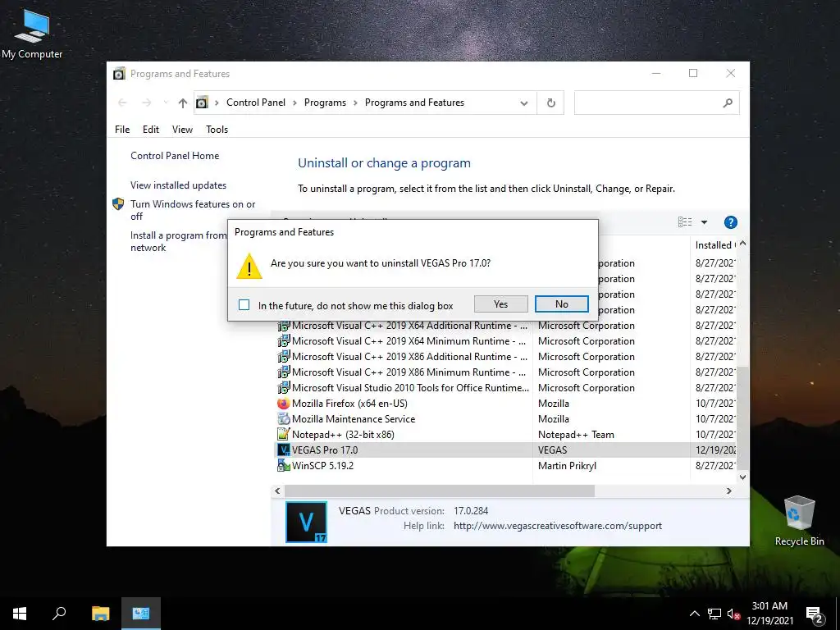Open the Tools menu
The image size is (840, 630).
pos(217,129)
